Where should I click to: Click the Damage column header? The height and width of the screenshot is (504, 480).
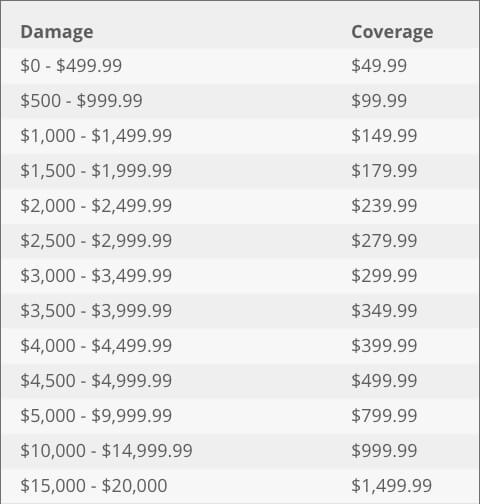(57, 33)
